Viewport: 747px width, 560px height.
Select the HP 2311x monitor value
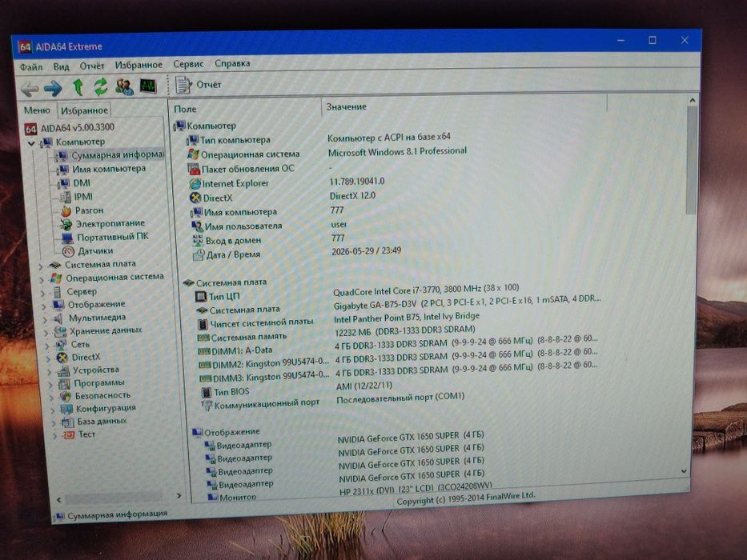(415, 489)
